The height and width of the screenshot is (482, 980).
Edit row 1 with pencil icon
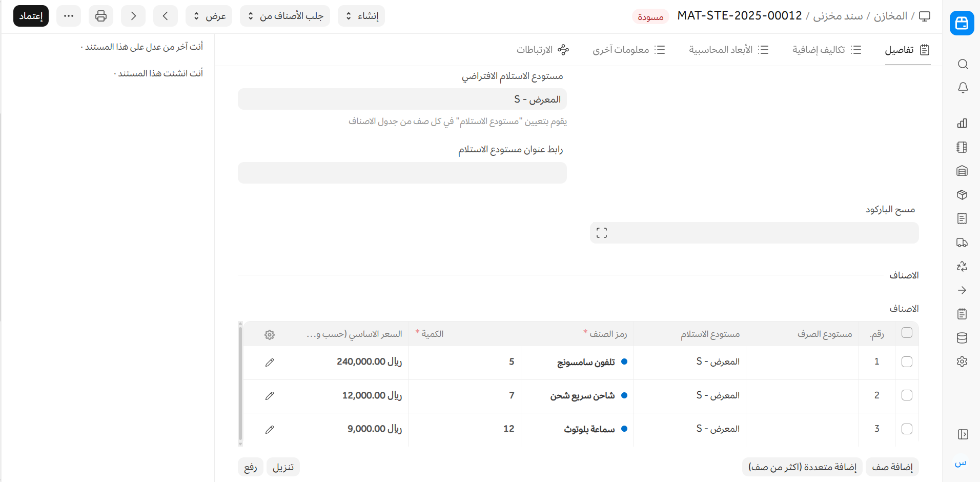270,363
